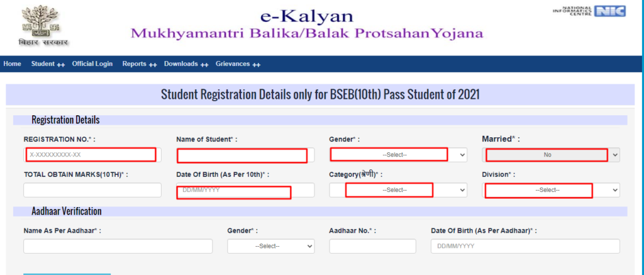Viewport: 644px width, 275px height.
Task: Click the Date Of Birth (As Per Aadhaar) field
Action: (525, 246)
